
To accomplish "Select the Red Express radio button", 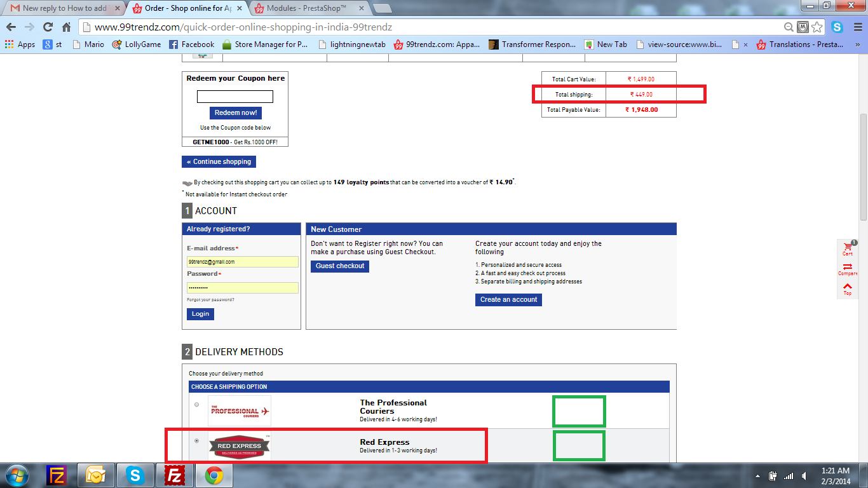I will (196, 440).
